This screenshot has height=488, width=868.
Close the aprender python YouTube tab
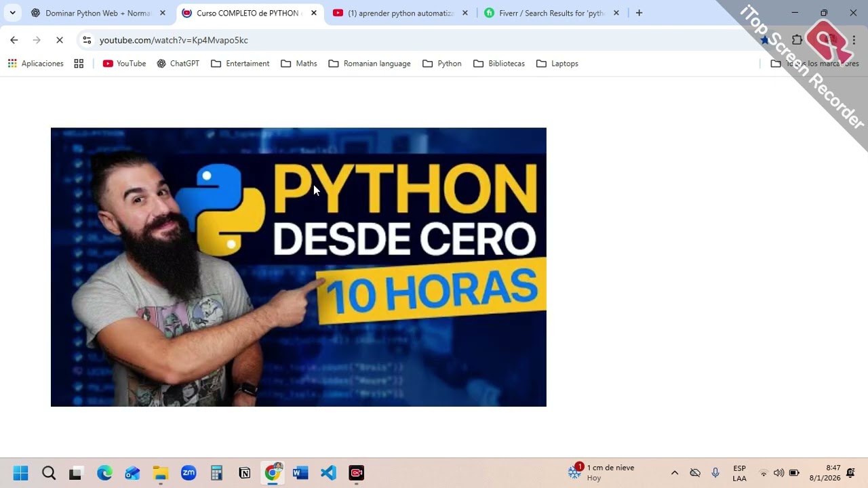[465, 13]
